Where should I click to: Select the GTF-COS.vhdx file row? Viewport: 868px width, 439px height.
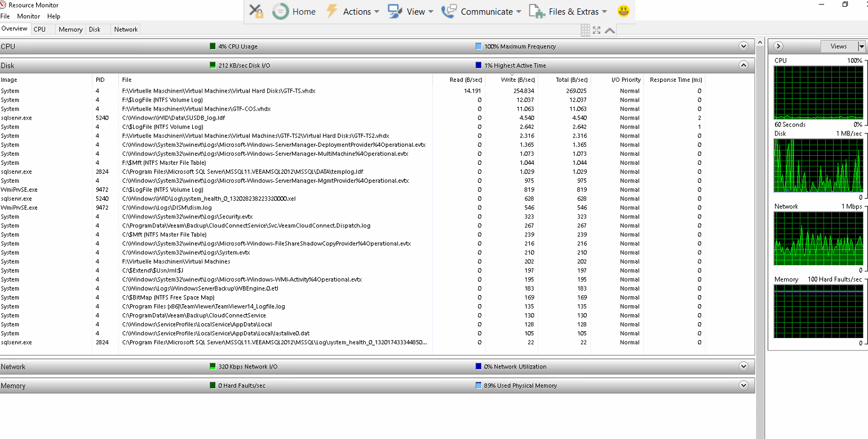pyautogui.click(x=352, y=109)
